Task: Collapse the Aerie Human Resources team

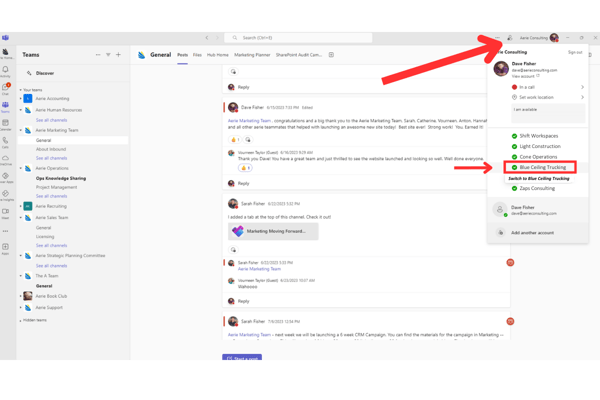Action: [21, 110]
